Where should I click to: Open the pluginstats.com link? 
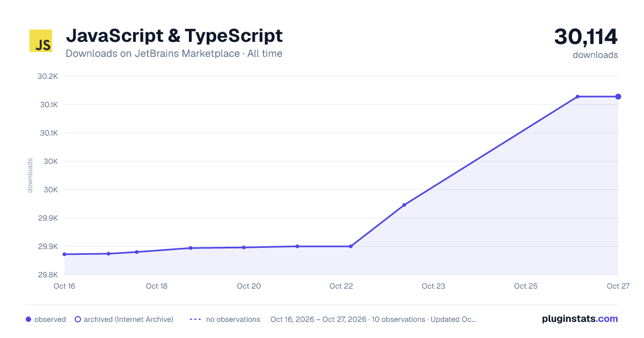point(580,319)
